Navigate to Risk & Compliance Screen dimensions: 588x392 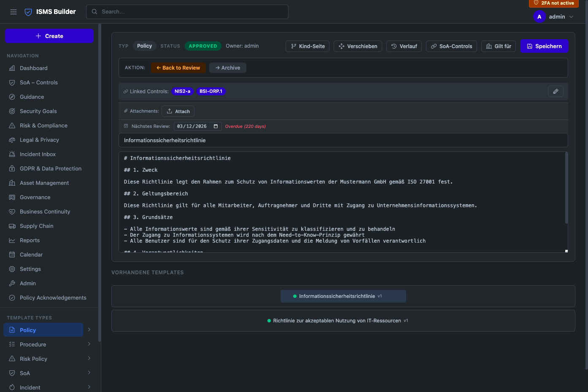[x=50, y=126]
